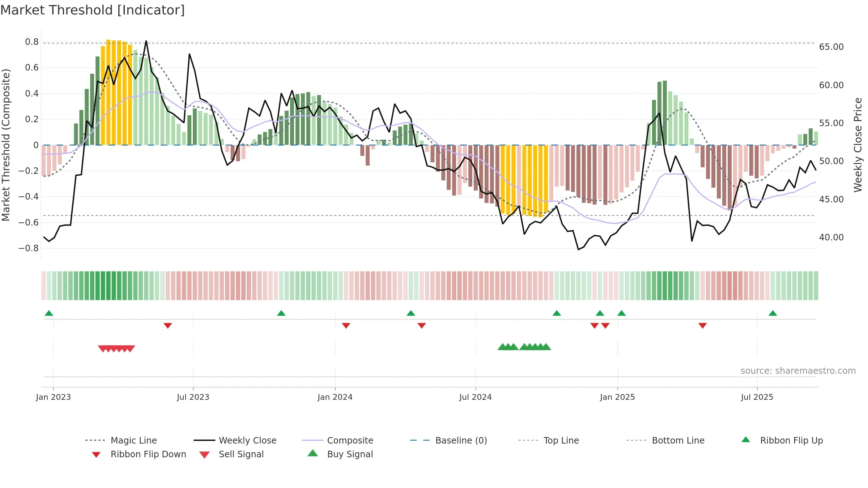
Task: Select the Ribbon Flip Down marker in January 2024
Action: [x=346, y=325]
